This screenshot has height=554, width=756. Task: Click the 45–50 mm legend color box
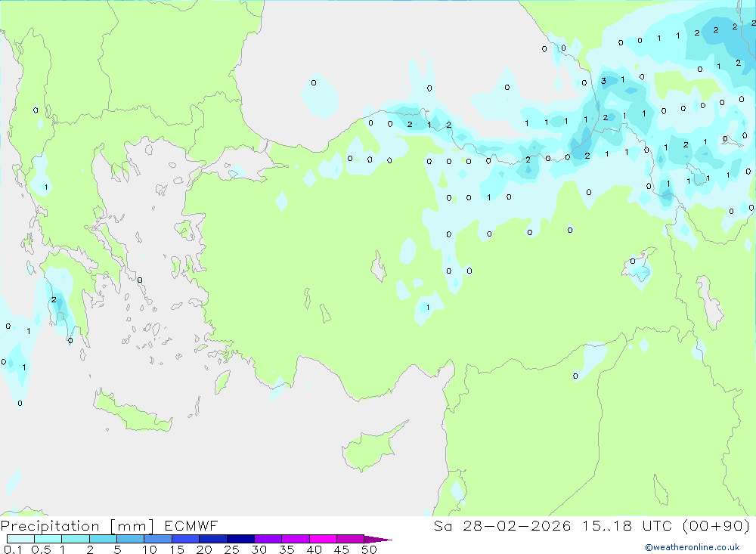point(351,539)
